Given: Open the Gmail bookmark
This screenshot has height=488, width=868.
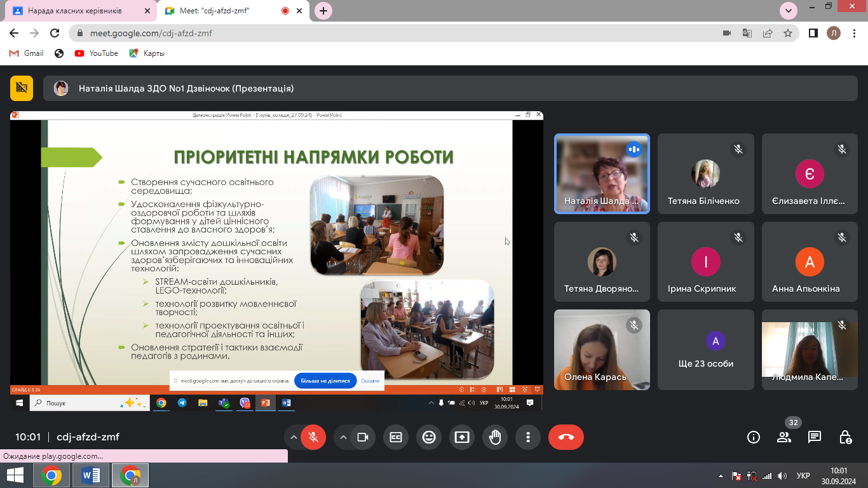Looking at the screenshot, I should tap(27, 53).
